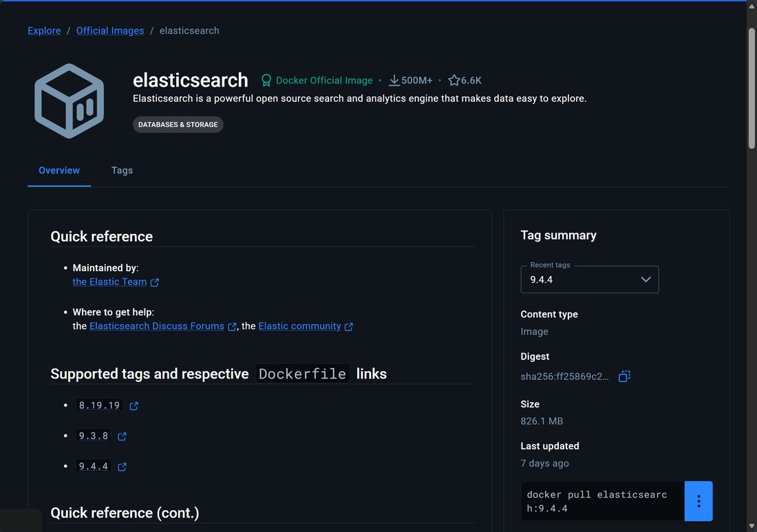Image resolution: width=757 pixels, height=532 pixels.
Task: Click the elasticsearch breadcrumb text
Action: tap(189, 30)
